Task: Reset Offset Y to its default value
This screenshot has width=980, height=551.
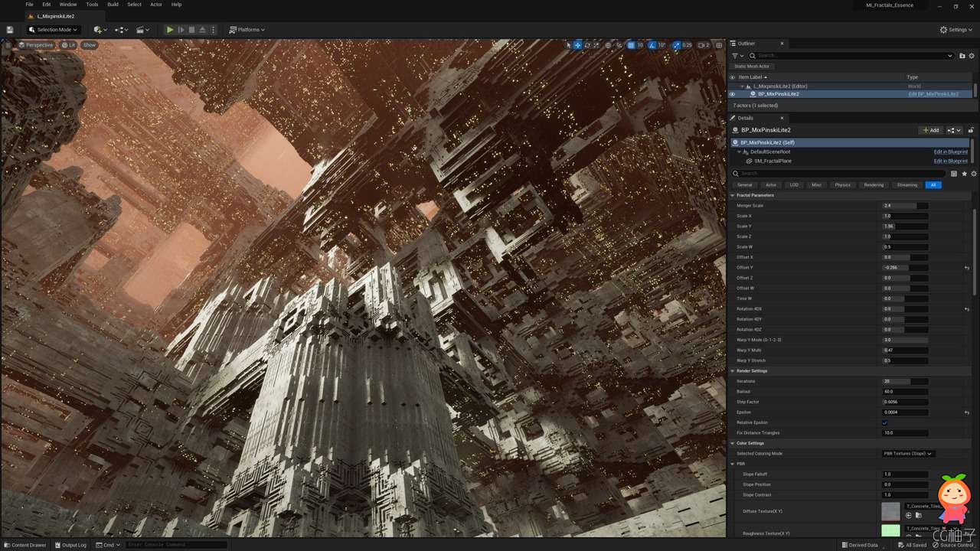Action: click(x=967, y=268)
